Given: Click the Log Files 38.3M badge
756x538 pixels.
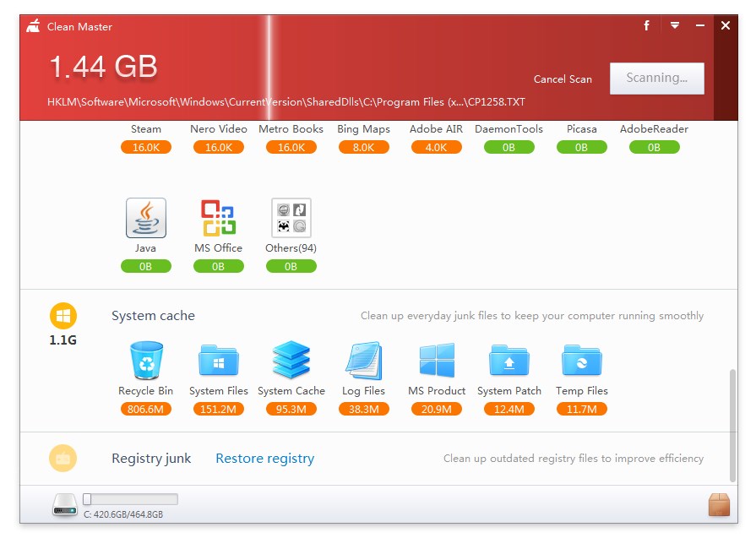Looking at the screenshot, I should click(364, 409).
